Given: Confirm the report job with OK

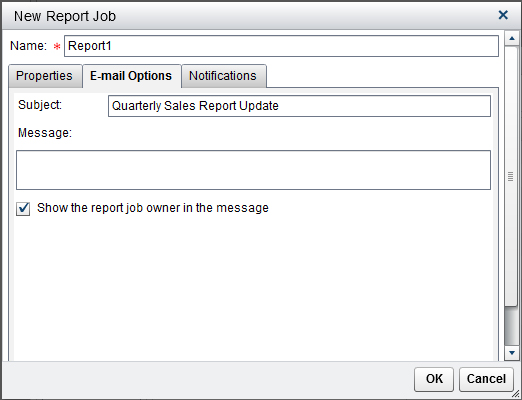Looking at the screenshot, I should point(434,379).
